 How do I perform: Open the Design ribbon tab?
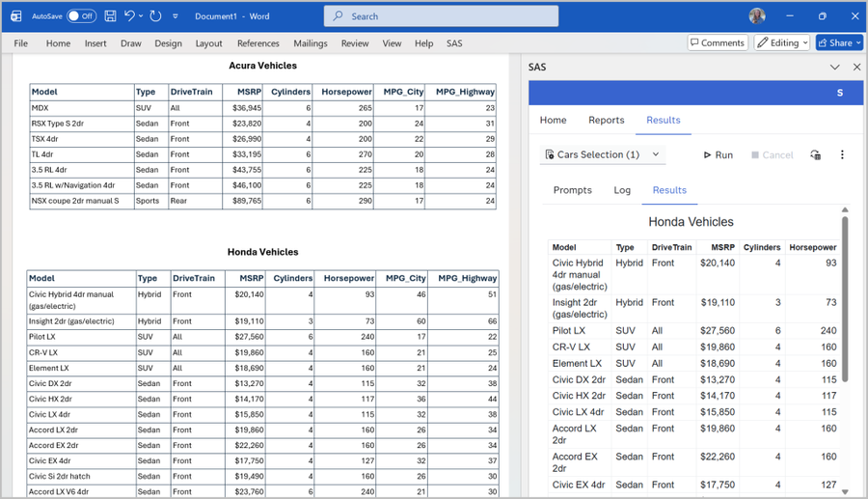coord(168,43)
